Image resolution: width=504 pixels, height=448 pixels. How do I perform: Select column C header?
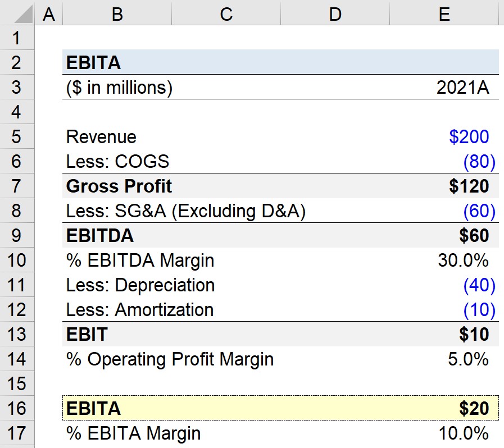(x=226, y=13)
